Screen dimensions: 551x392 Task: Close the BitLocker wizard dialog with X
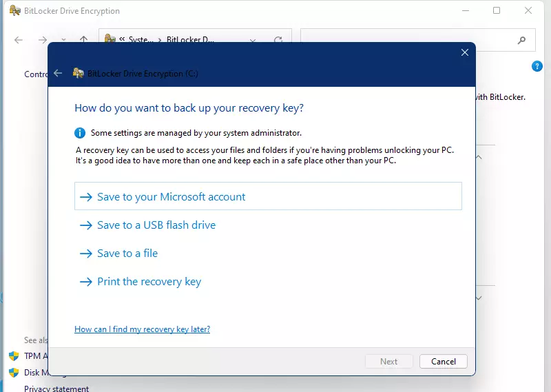tap(464, 52)
